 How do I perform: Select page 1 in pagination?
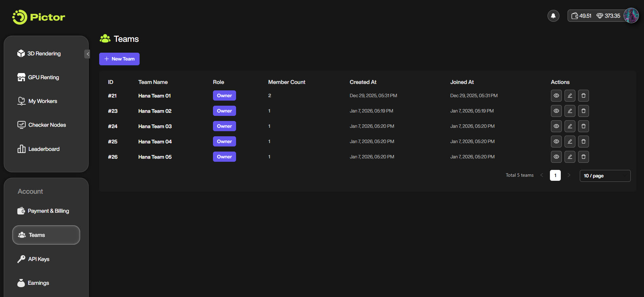(555, 175)
